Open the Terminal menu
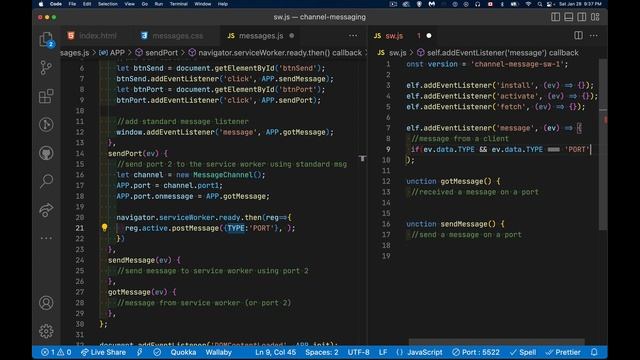The width and height of the screenshot is (640, 360). (178, 4)
